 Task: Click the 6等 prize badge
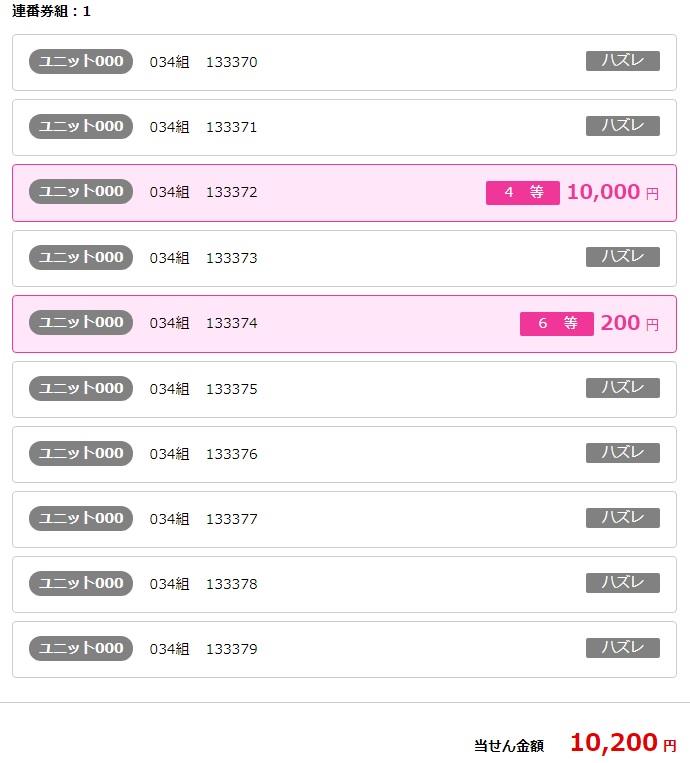(557, 324)
